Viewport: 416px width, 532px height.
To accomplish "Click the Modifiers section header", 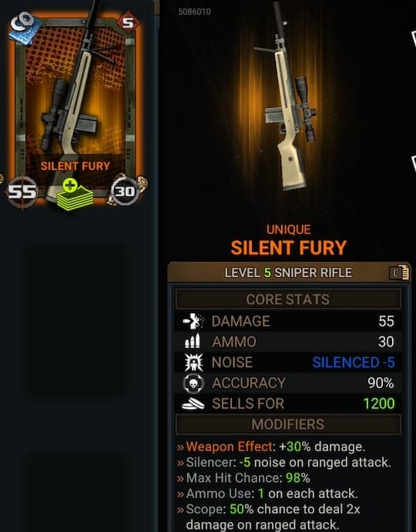I will (x=288, y=424).
